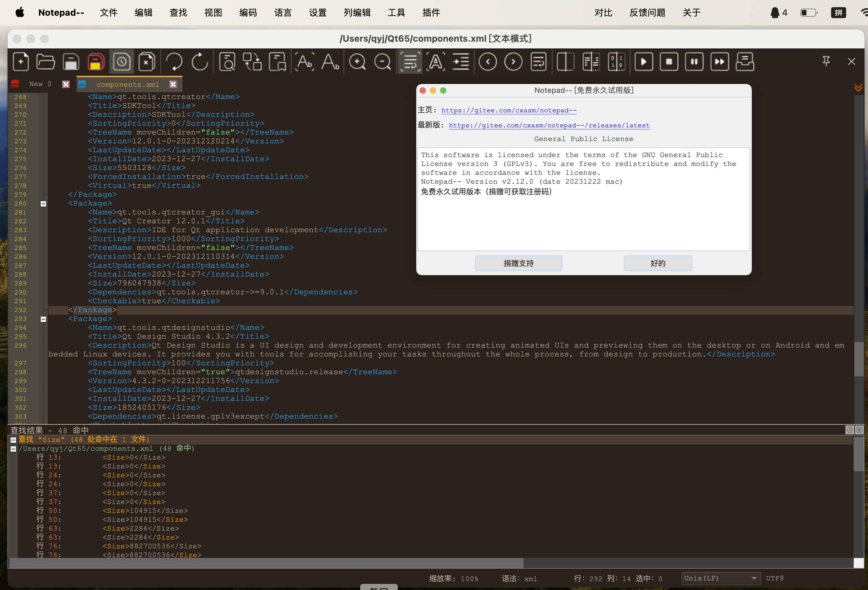Viewport: 868px width, 590px height.
Task: Collapse the Package block at line 293
Action: (x=43, y=319)
